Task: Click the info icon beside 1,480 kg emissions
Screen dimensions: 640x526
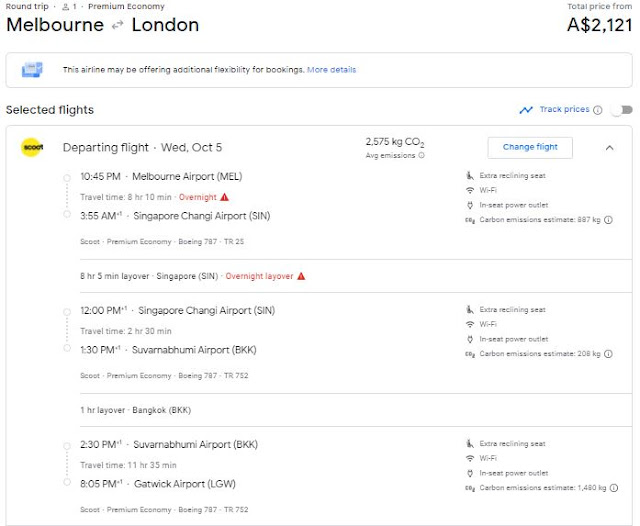Action: tap(613, 487)
